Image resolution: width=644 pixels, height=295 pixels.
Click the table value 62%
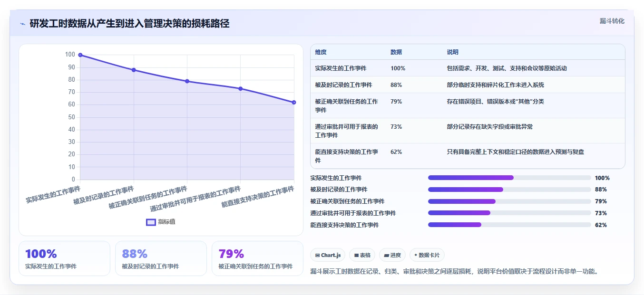point(396,152)
